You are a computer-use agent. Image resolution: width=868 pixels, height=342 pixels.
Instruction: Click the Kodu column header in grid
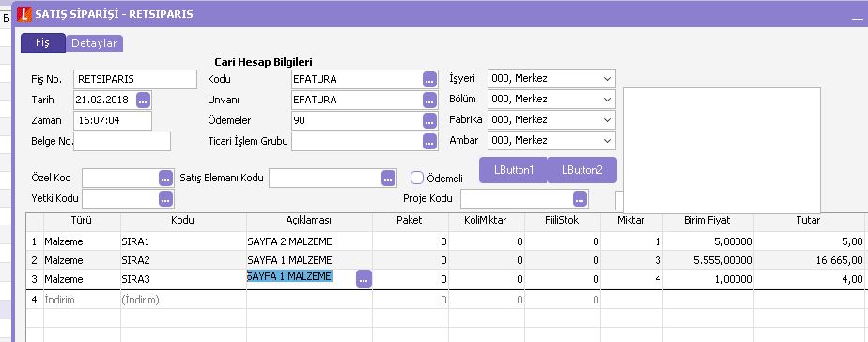183,220
